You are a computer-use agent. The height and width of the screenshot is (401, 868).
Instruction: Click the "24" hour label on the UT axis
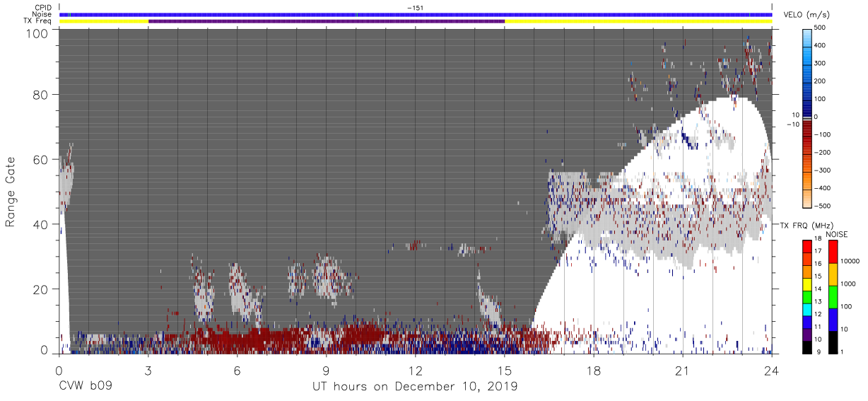[772, 370]
